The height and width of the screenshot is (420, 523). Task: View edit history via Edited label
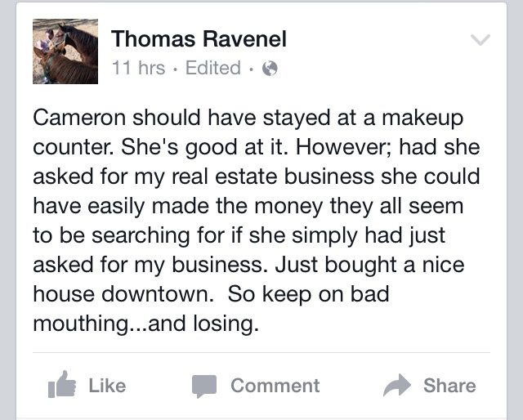coord(213,69)
